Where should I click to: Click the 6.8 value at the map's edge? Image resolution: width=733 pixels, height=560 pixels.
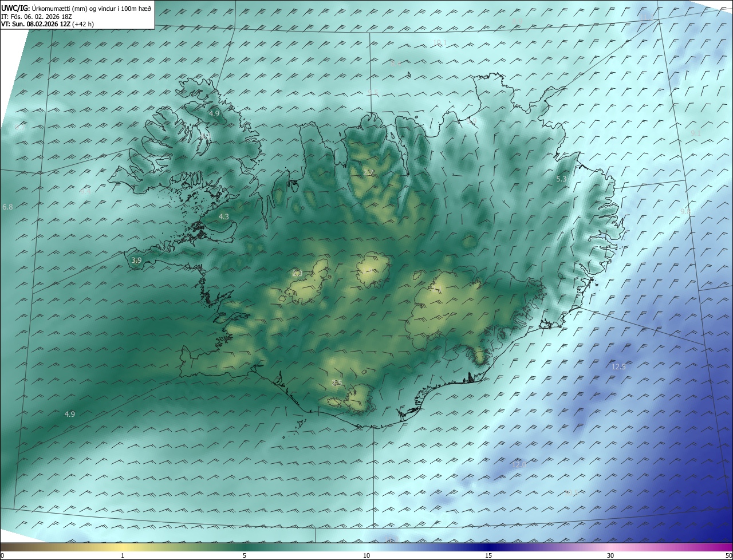coord(7,206)
